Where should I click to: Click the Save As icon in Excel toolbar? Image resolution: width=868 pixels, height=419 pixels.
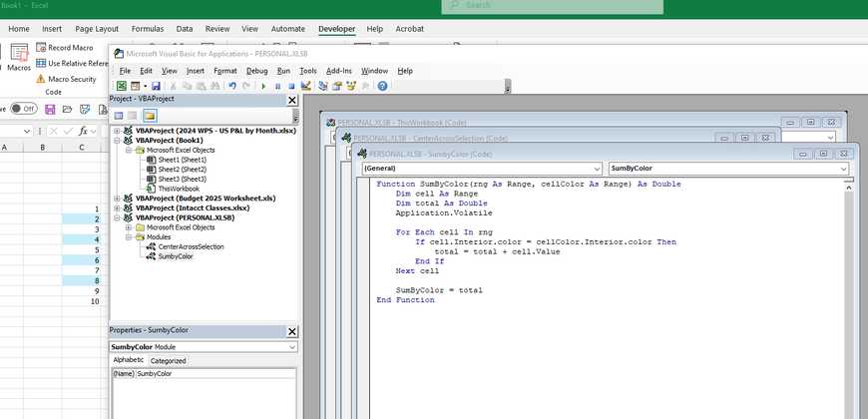pos(85,109)
